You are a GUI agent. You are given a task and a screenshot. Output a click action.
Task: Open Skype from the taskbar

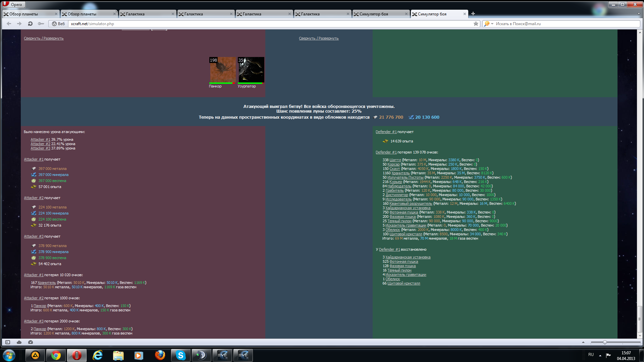181,355
